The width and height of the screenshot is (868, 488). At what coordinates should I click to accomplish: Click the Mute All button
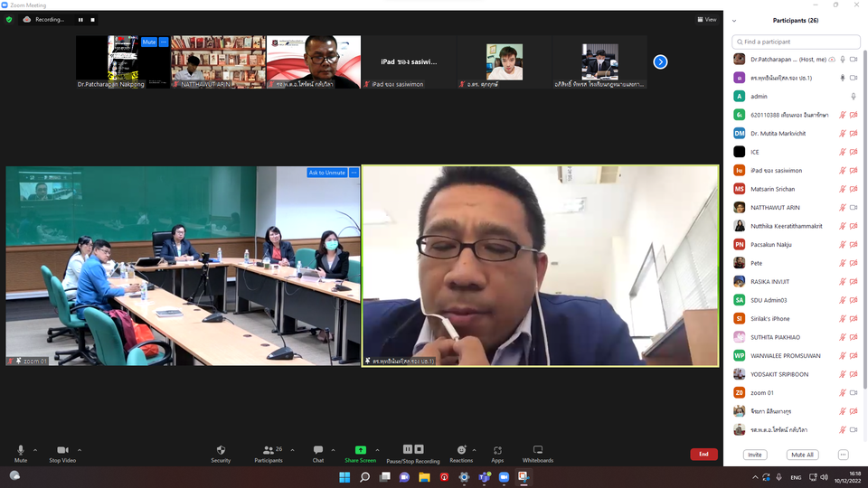point(801,455)
